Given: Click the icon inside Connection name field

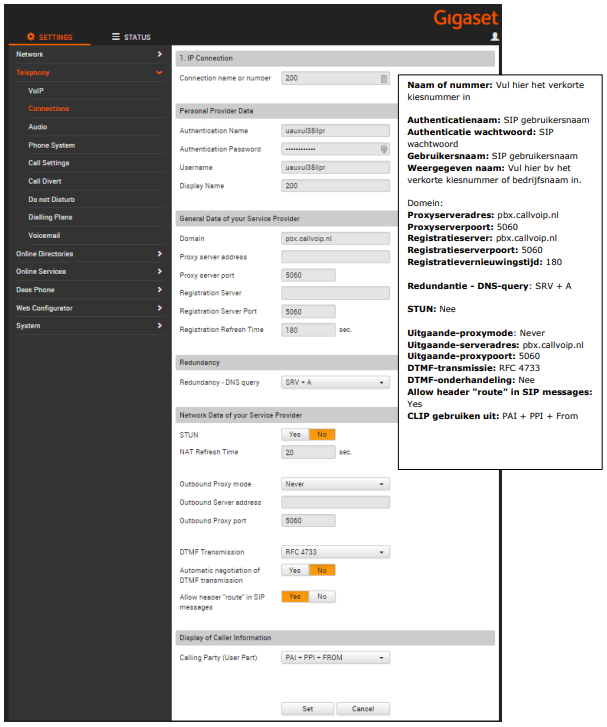Looking at the screenshot, I should [x=383, y=78].
